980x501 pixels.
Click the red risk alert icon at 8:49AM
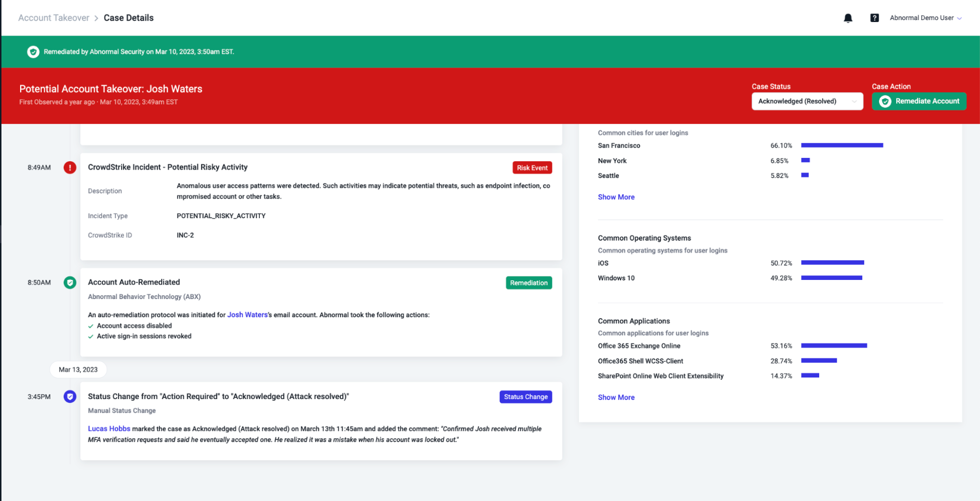coord(70,168)
